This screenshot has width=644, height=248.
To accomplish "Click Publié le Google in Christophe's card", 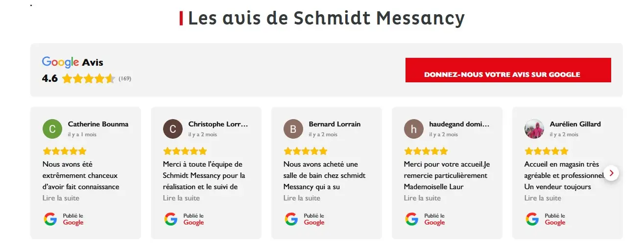I will click(x=192, y=219).
